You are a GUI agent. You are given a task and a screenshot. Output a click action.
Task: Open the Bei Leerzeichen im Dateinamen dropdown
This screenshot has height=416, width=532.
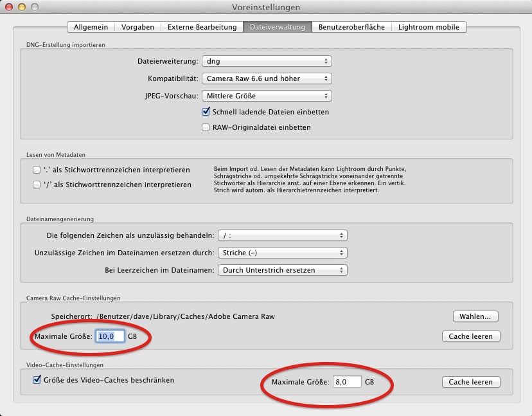click(282, 270)
